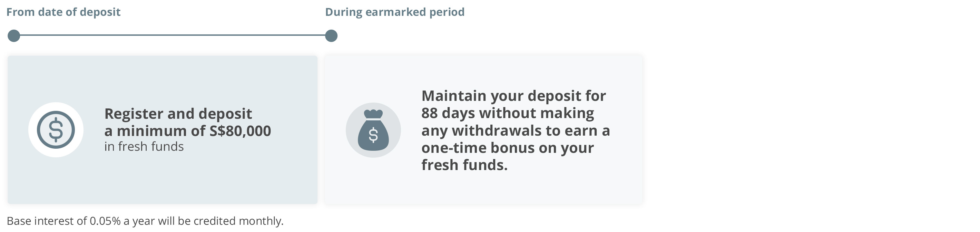Click the in fresh funds subtext
Viewport: 980px width, 232px height.
144,147
